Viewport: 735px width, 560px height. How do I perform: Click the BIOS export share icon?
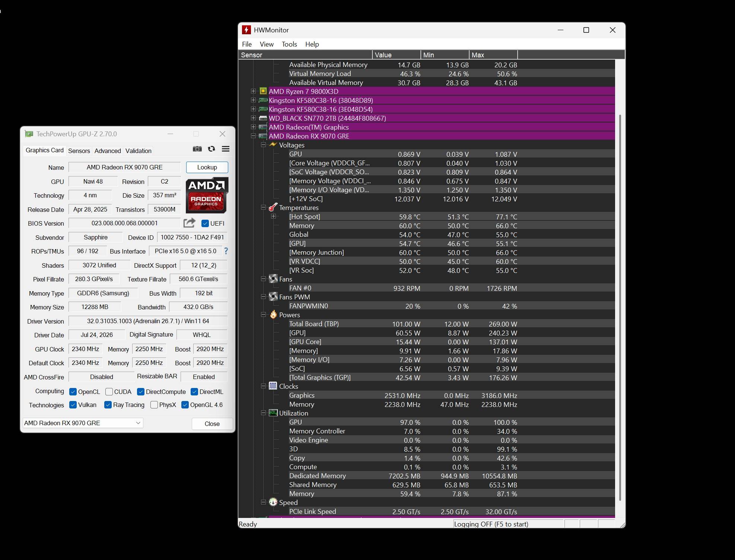(190, 223)
